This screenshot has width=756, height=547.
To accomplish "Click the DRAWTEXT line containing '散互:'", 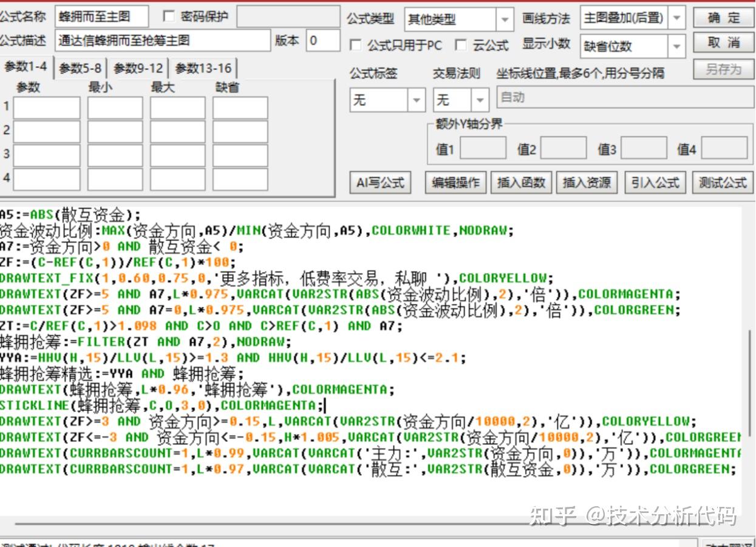I will (x=368, y=469).
